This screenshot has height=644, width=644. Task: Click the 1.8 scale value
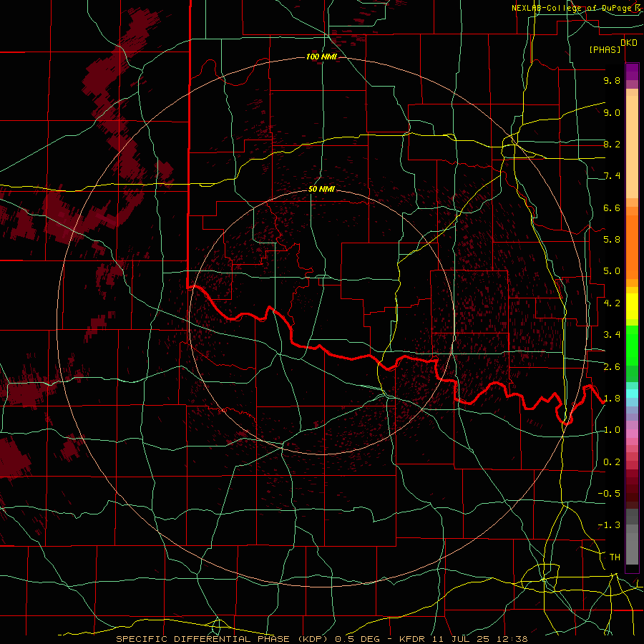coord(612,399)
